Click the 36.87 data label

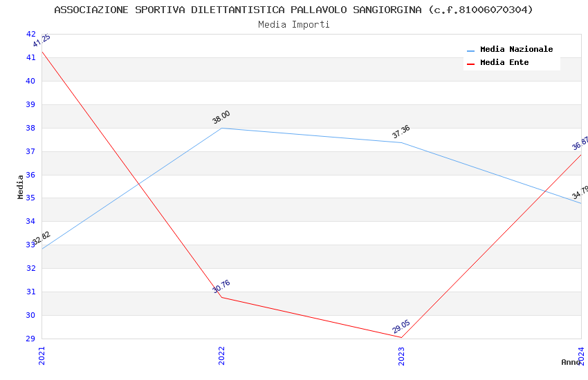click(x=580, y=144)
